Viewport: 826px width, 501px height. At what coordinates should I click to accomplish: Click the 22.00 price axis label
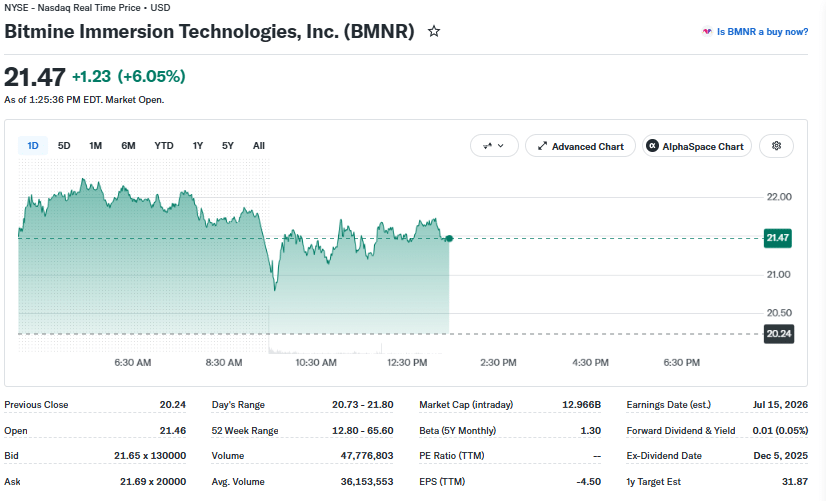[779, 197]
